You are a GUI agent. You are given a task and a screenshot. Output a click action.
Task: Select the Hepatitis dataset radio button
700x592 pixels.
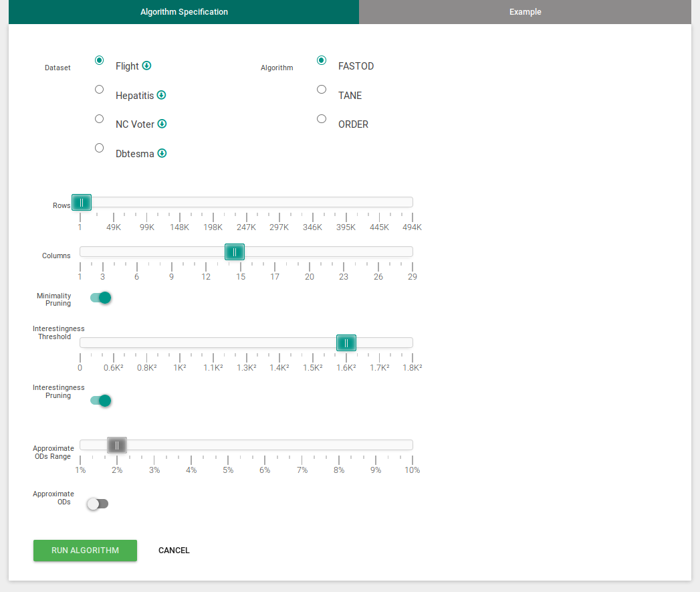[x=100, y=89]
